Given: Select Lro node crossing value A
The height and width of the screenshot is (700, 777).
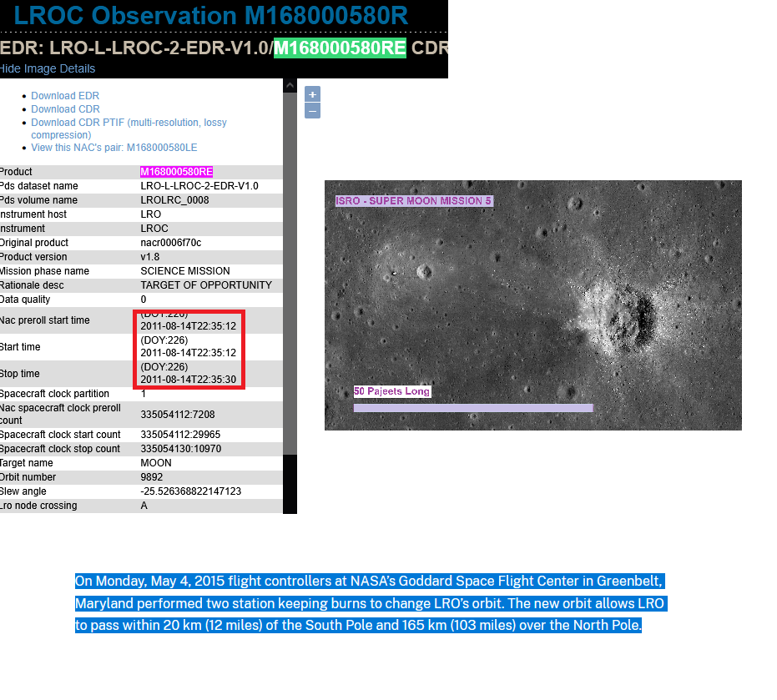Looking at the screenshot, I should (144, 506).
